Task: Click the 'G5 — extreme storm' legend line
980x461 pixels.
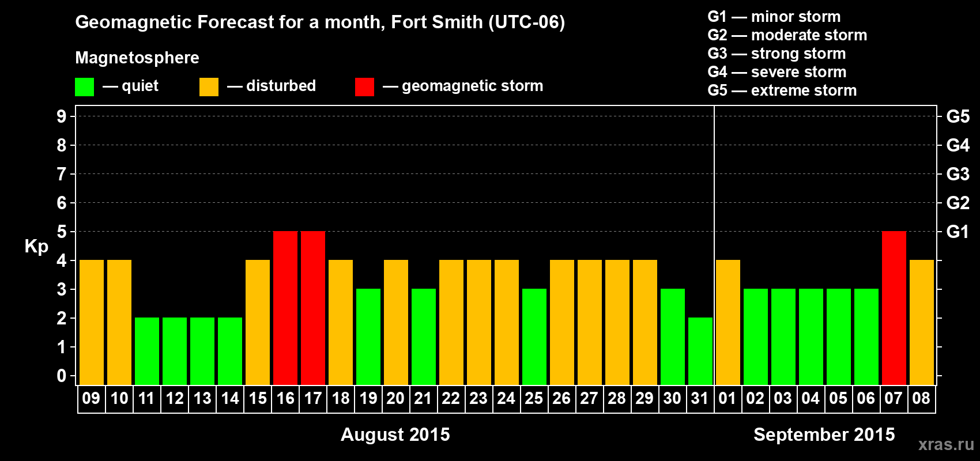Action: (782, 90)
